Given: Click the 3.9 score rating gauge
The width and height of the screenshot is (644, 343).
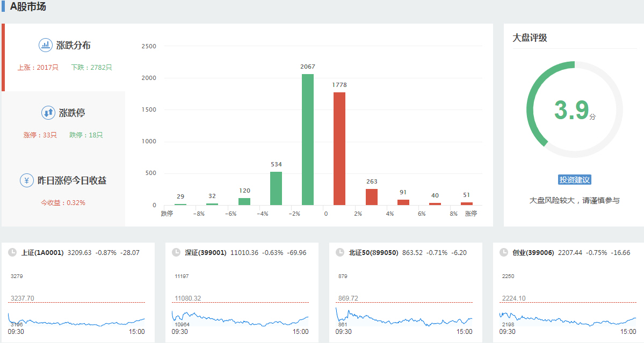Looking at the screenshot, I should tap(574, 110).
